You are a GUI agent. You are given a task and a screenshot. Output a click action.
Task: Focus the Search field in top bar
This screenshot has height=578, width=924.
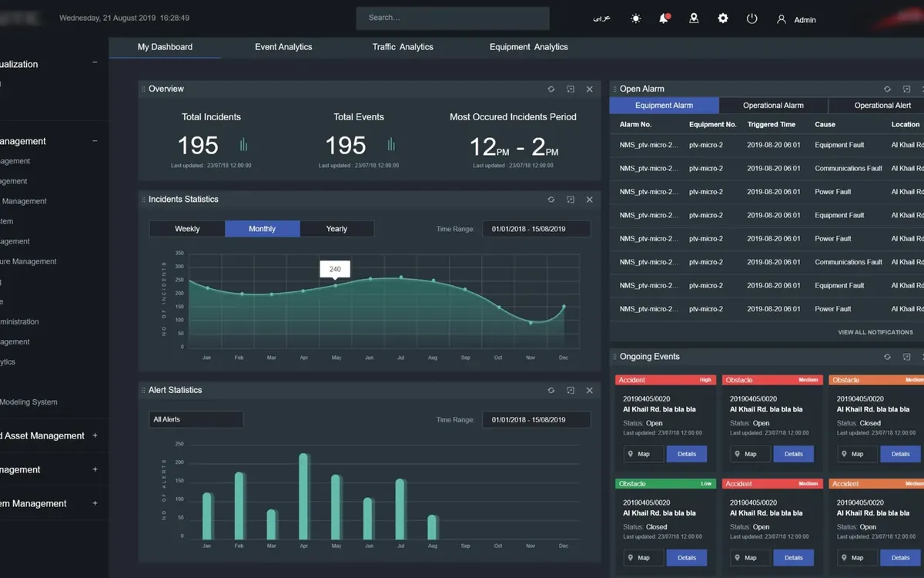click(x=453, y=18)
